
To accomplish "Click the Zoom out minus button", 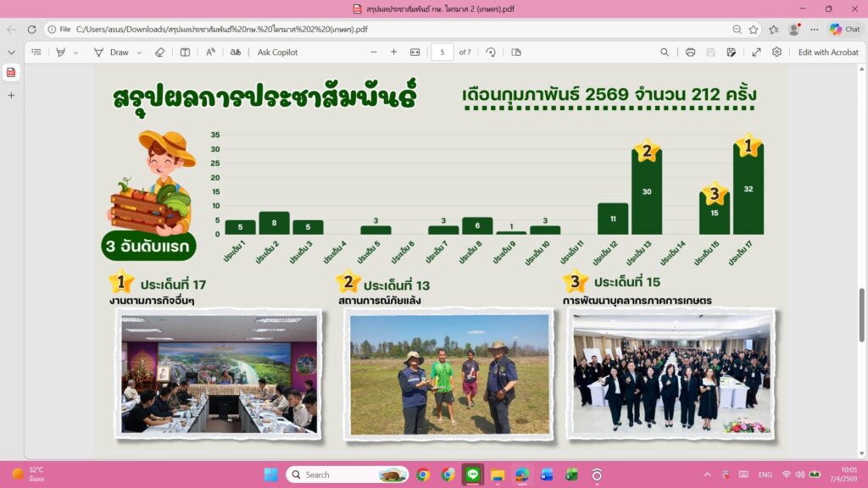I will pos(374,53).
